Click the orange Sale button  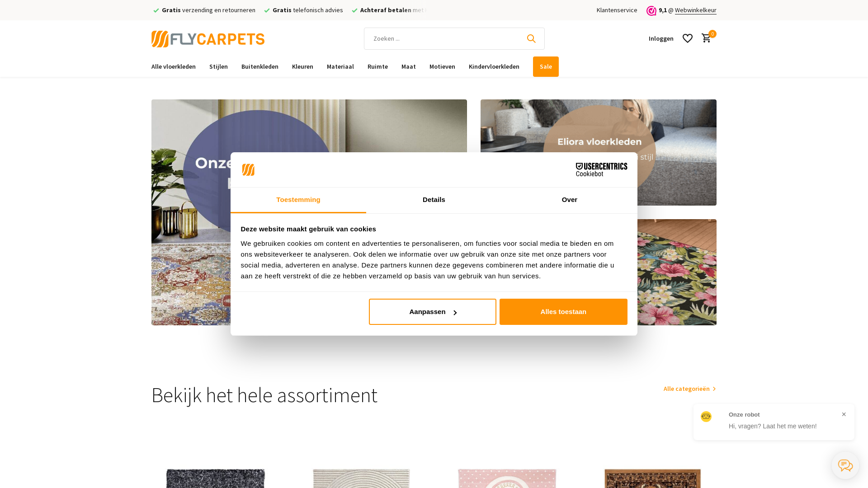[546, 66]
